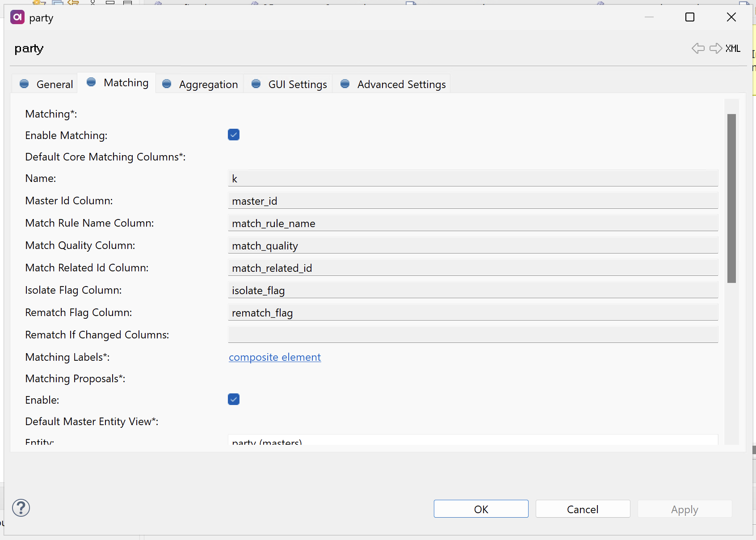Click the party application icon in the title bar
Image resolution: width=756 pixels, height=540 pixels.
pyautogui.click(x=17, y=17)
